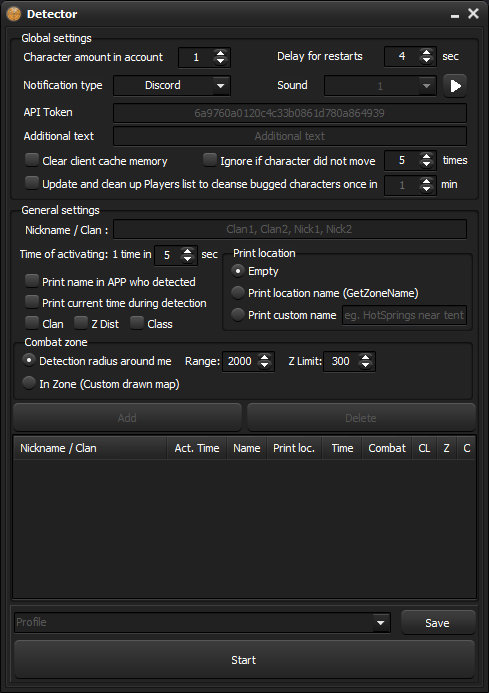
Task: Increase time of activating seconds
Action: [187, 251]
